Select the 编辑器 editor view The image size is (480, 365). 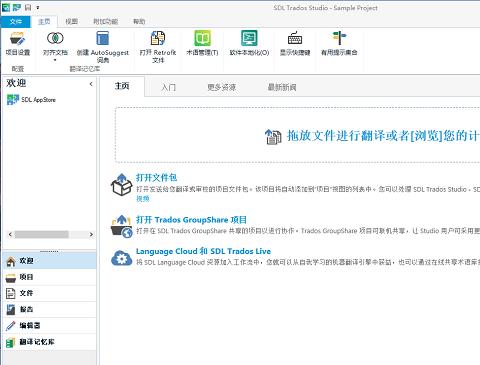point(49,325)
